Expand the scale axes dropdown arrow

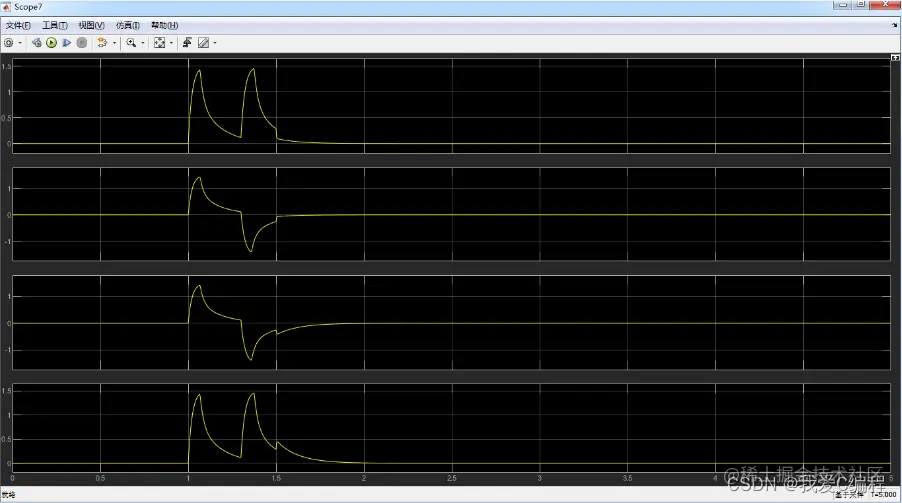[171, 43]
